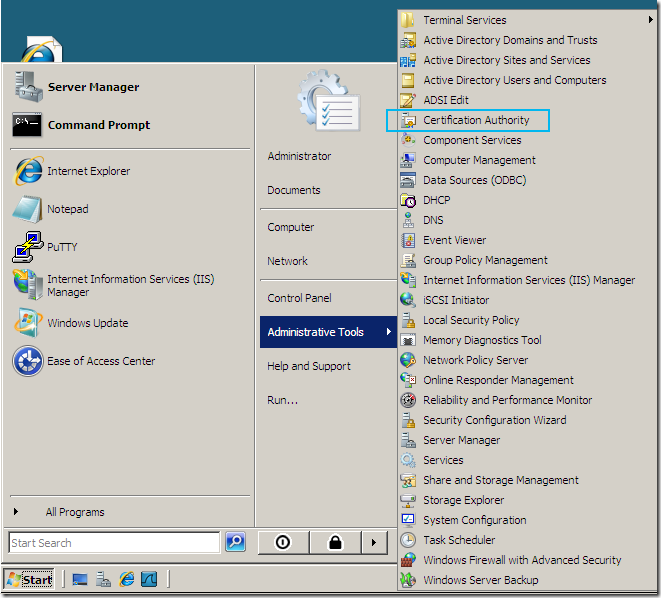661x598 pixels.
Task: Click the Security Configuration Wizard icon
Action: click(x=408, y=420)
